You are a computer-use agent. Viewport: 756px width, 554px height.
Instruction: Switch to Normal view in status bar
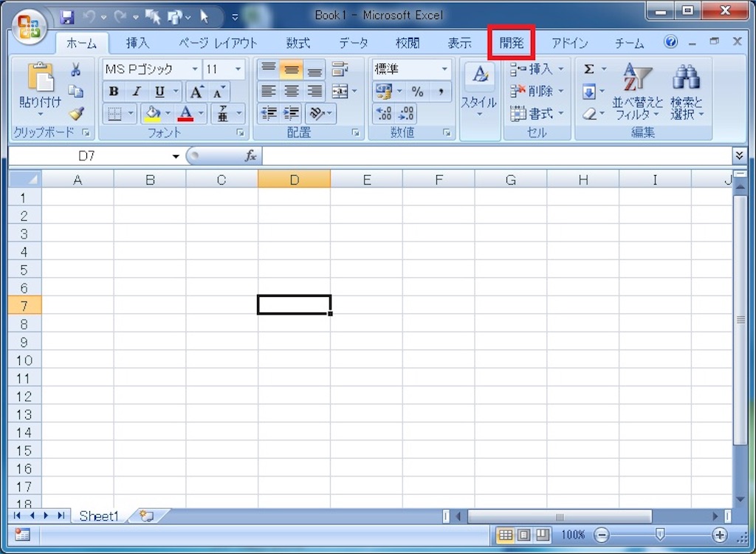pos(505,535)
